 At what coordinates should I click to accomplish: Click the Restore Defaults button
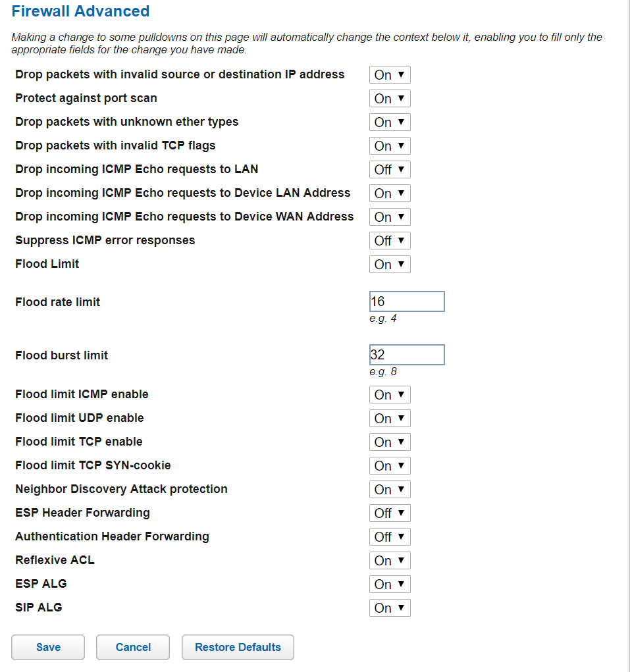[238, 647]
